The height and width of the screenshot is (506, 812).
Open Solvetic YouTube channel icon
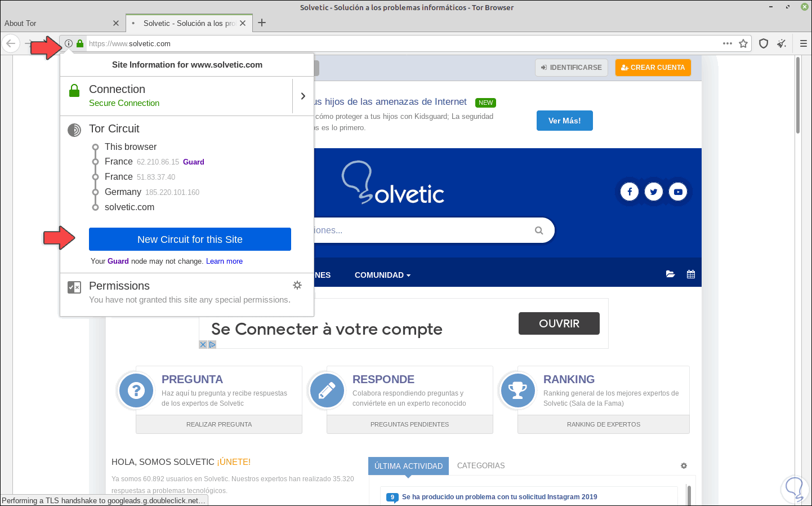coord(678,192)
